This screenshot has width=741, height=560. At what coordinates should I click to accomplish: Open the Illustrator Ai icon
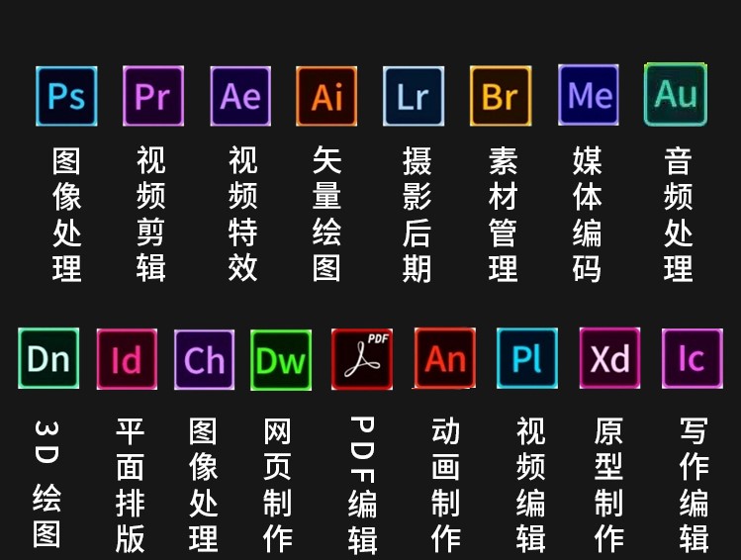(x=326, y=96)
